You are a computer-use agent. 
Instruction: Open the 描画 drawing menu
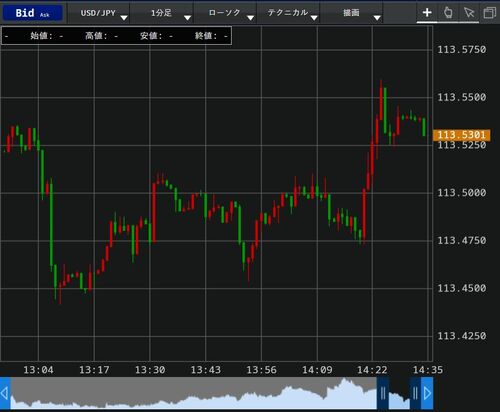pos(352,13)
